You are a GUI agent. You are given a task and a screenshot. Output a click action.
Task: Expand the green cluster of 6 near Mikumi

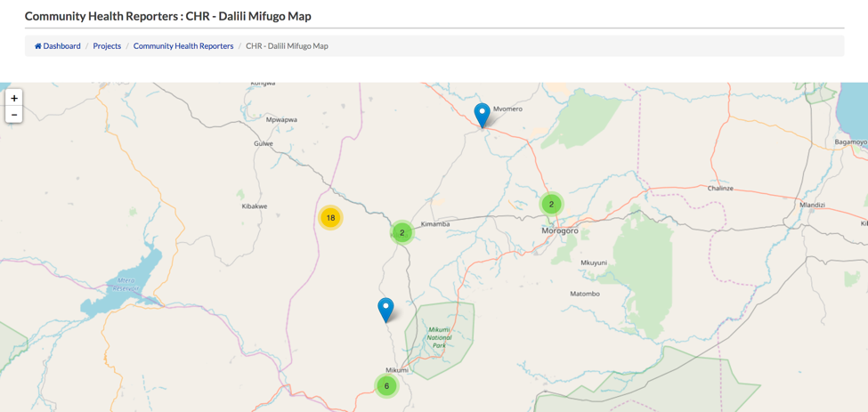pyautogui.click(x=386, y=386)
